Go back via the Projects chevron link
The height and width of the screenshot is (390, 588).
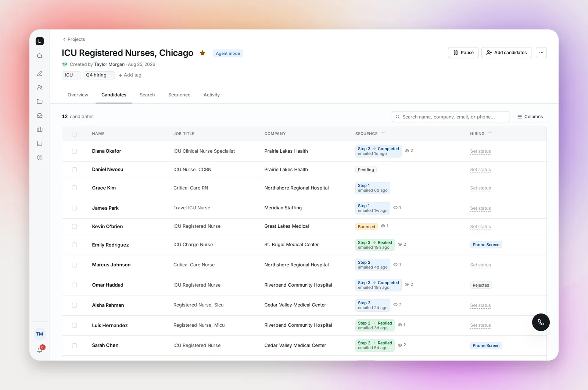pyautogui.click(x=74, y=39)
